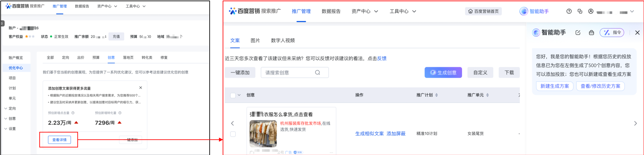Select the 落地页 tab in optimization center
The image size is (644, 155).
128,58
